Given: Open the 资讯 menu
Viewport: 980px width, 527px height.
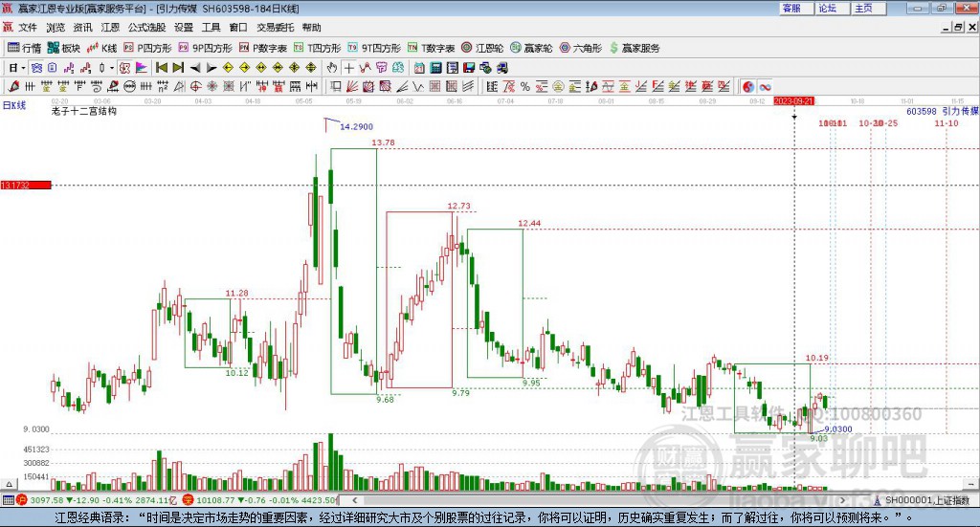Looking at the screenshot, I should (x=82, y=28).
